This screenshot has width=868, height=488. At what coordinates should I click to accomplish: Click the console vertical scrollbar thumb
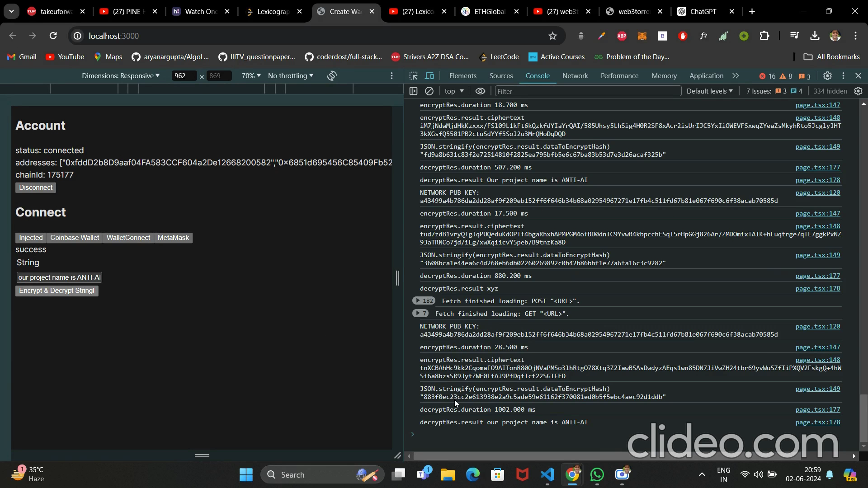(863, 418)
